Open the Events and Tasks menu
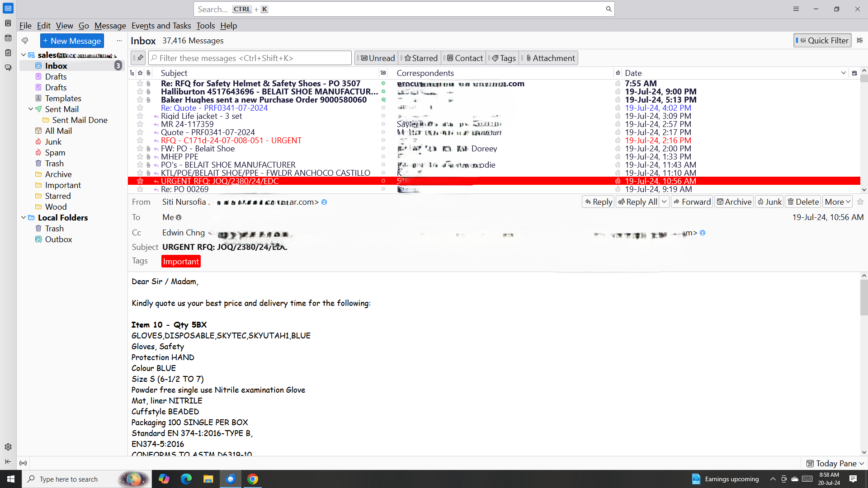The width and height of the screenshot is (868, 488). point(161,26)
